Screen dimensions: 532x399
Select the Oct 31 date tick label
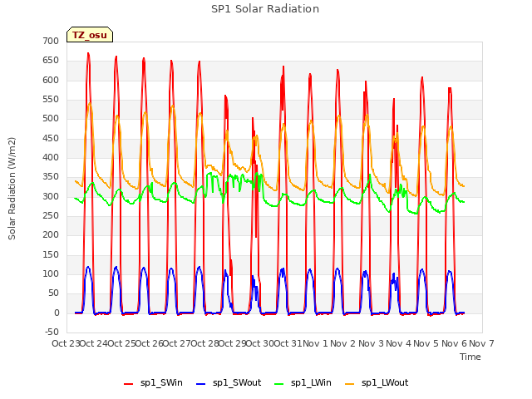coord(288,343)
